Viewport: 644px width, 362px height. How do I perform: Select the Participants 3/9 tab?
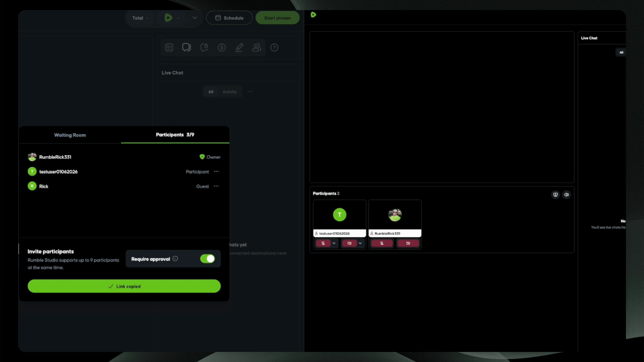click(175, 135)
